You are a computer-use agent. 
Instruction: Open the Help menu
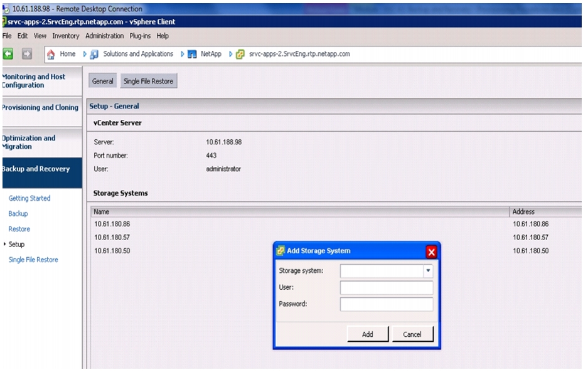(163, 36)
